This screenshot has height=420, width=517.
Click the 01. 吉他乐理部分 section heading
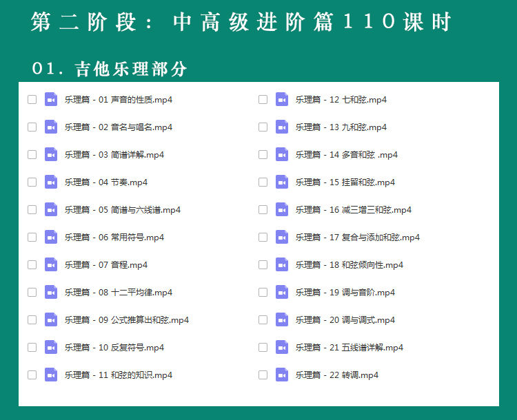110,69
